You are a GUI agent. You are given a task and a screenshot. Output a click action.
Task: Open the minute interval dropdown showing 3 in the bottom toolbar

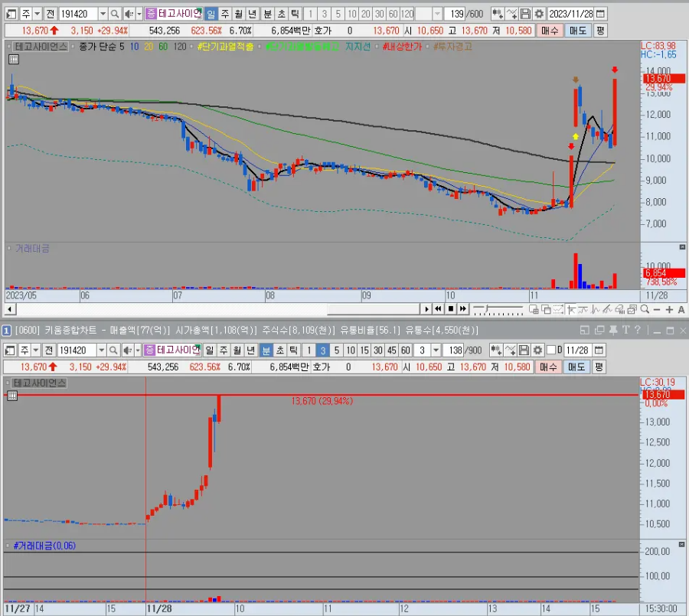click(436, 350)
